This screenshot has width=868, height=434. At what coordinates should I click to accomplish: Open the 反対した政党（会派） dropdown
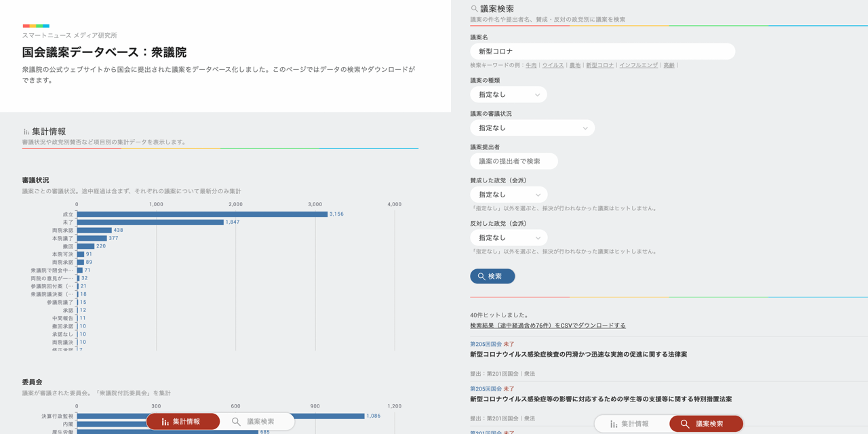click(508, 237)
